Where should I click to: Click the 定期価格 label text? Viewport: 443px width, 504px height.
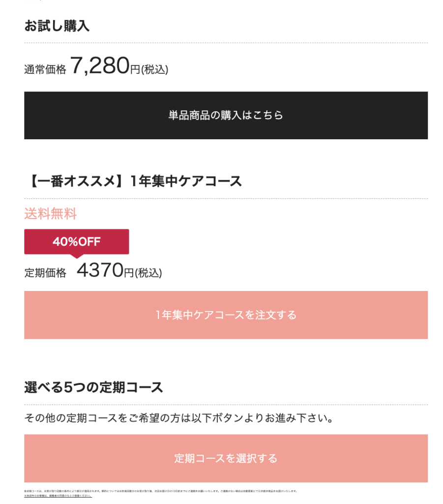pyautogui.click(x=45, y=273)
